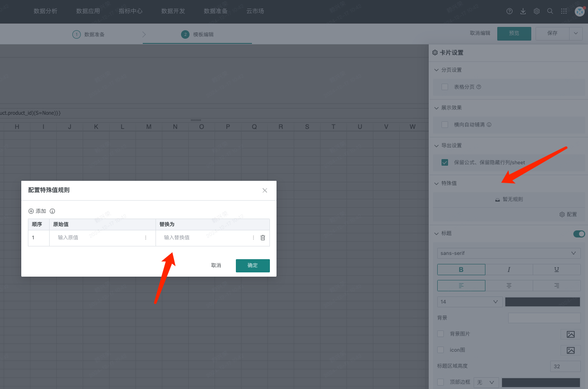The image size is (588, 389).
Task: Click the 标题区域高度 field showing 32
Action: click(565, 366)
